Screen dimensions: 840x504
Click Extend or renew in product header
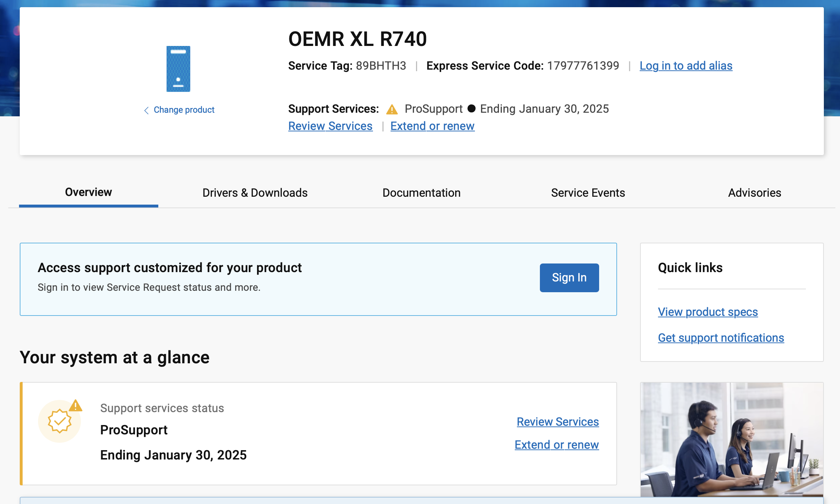432,126
